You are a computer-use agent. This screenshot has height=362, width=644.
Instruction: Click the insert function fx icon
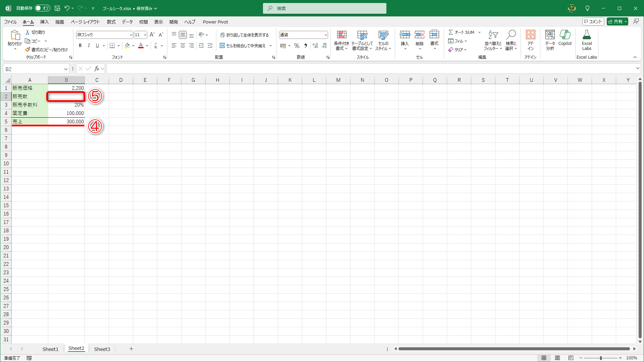coord(97,69)
